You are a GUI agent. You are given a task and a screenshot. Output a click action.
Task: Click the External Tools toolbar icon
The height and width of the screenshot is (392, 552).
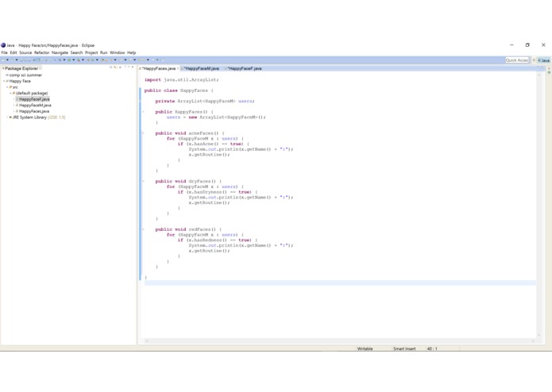pos(79,60)
